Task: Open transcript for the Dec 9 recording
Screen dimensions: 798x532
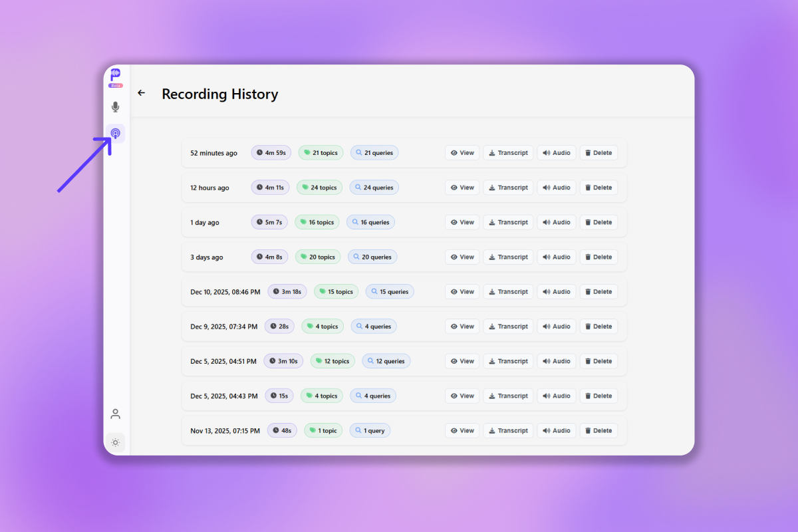Action: pyautogui.click(x=508, y=326)
